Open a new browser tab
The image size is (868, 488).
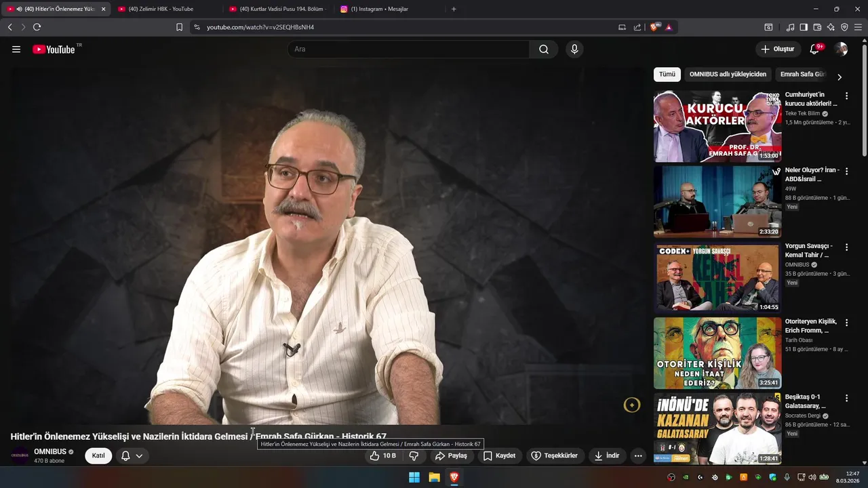click(x=454, y=9)
